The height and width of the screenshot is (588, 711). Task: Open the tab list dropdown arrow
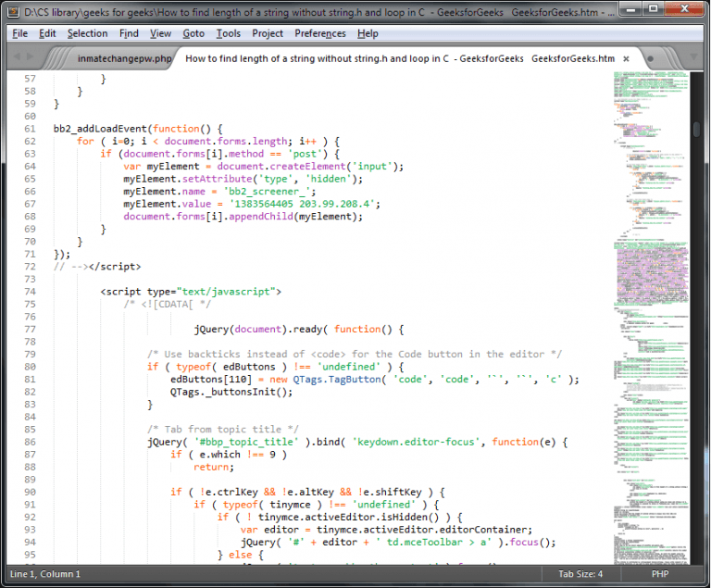coord(692,58)
